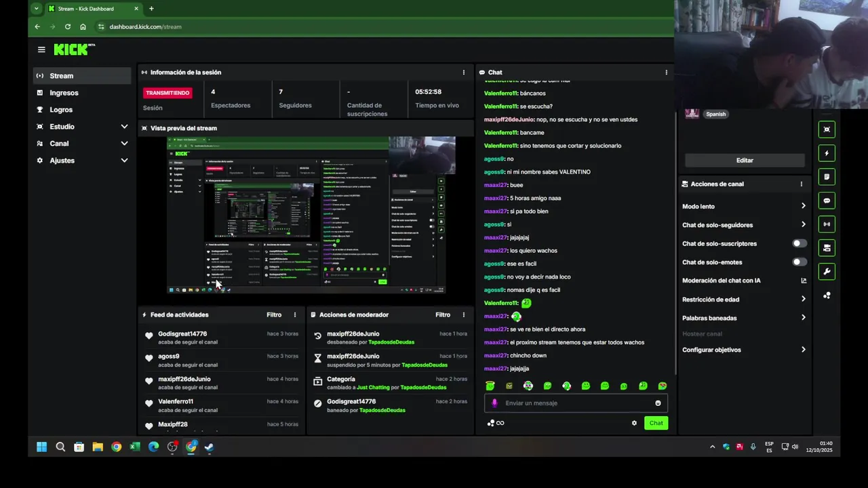The image size is (868, 488).
Task: Select Logros in left sidebar
Action: (82, 110)
